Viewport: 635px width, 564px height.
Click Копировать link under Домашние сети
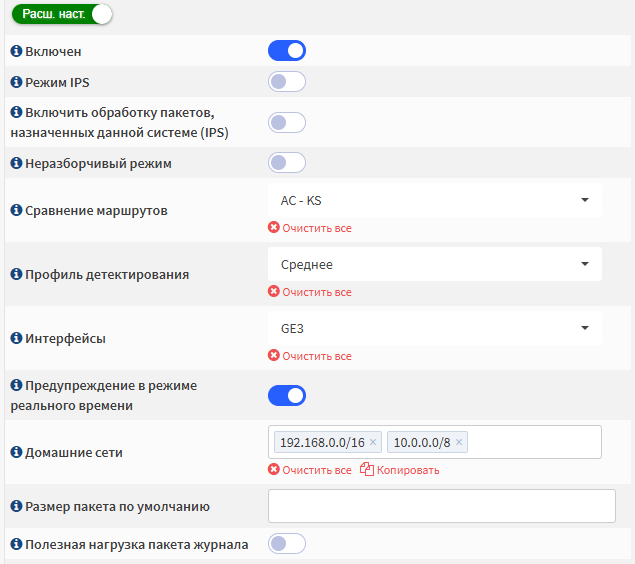400,470
